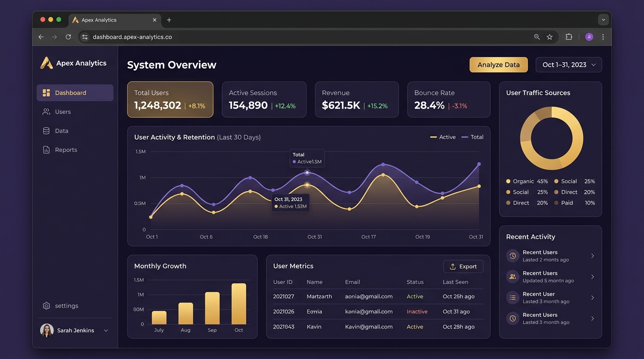
Task: Click the icon beside 'Lasted 2 months ago'
Action: point(513,256)
